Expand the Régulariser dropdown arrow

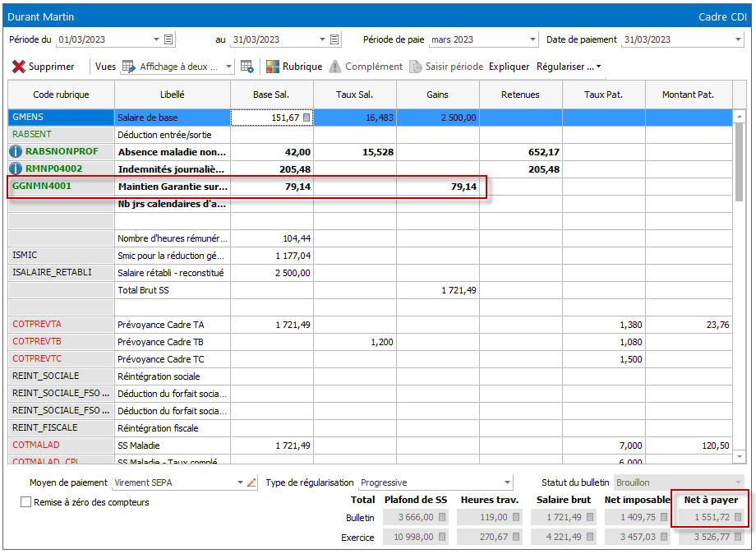tap(599, 67)
